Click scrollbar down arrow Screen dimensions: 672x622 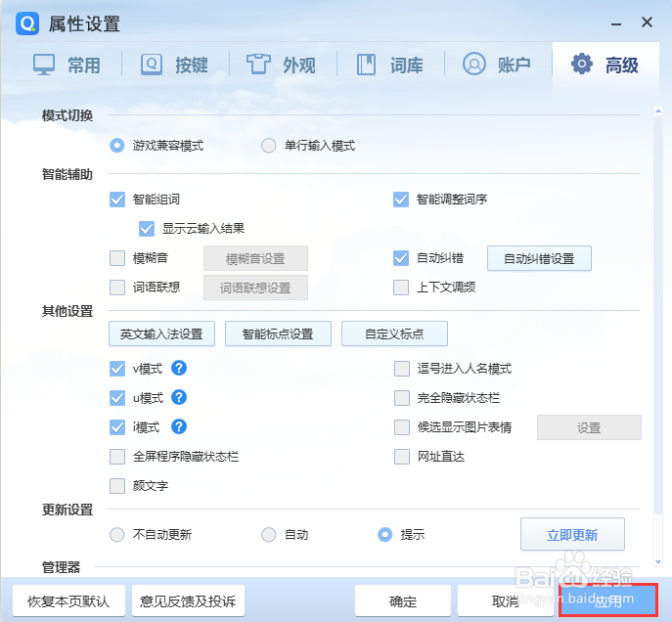[x=658, y=562]
